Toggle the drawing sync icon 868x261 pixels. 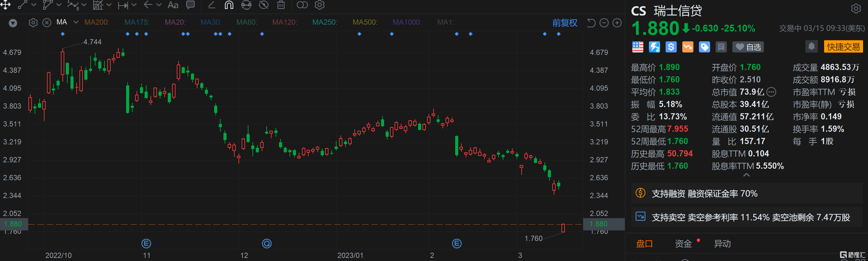point(246,5)
